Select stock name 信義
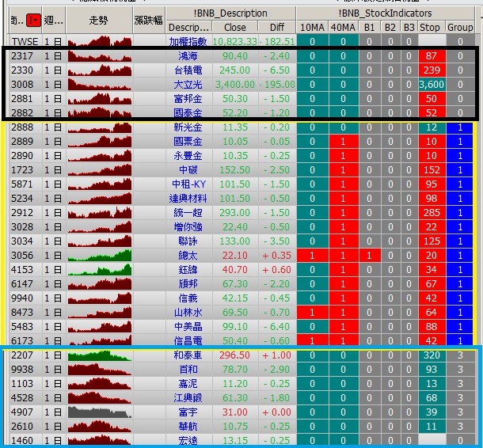 tap(188, 298)
